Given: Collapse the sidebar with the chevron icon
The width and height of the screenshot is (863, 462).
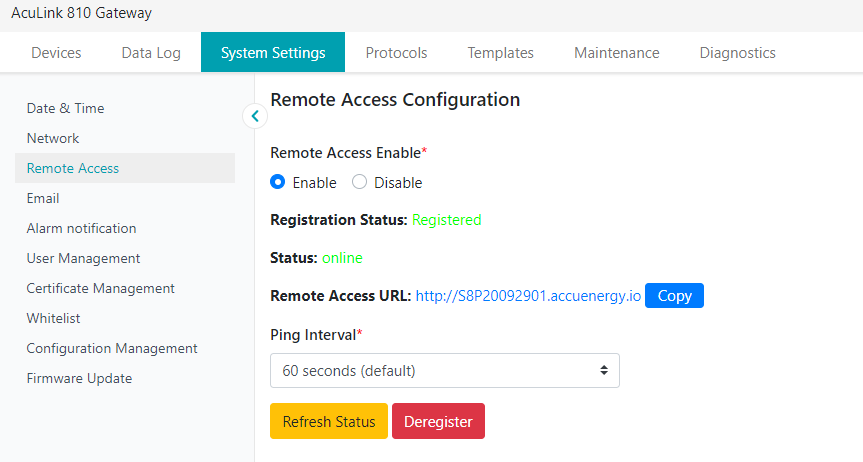Looking at the screenshot, I should (x=255, y=116).
